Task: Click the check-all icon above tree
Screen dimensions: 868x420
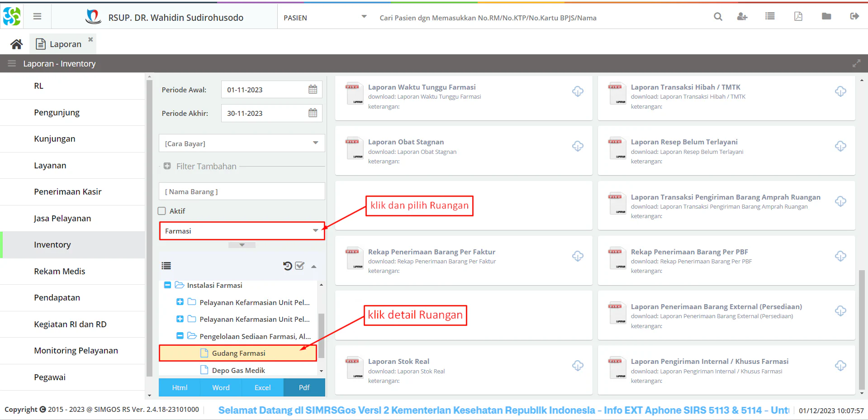Action: coord(299,266)
